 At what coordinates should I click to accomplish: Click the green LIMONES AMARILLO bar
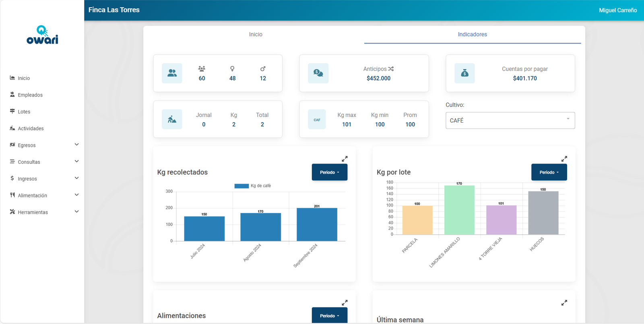459,210
